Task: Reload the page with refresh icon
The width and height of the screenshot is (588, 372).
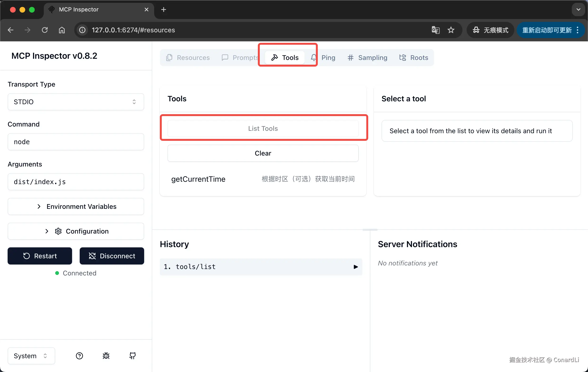Action: pos(45,30)
